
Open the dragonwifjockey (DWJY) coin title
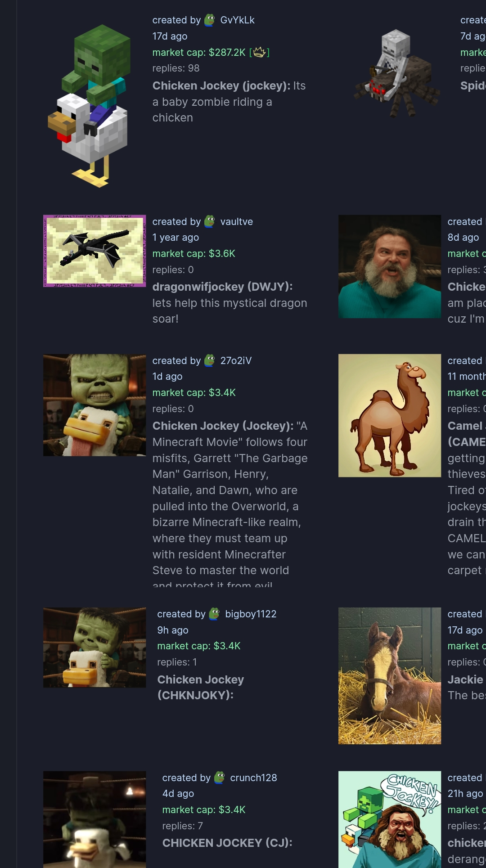tap(223, 287)
